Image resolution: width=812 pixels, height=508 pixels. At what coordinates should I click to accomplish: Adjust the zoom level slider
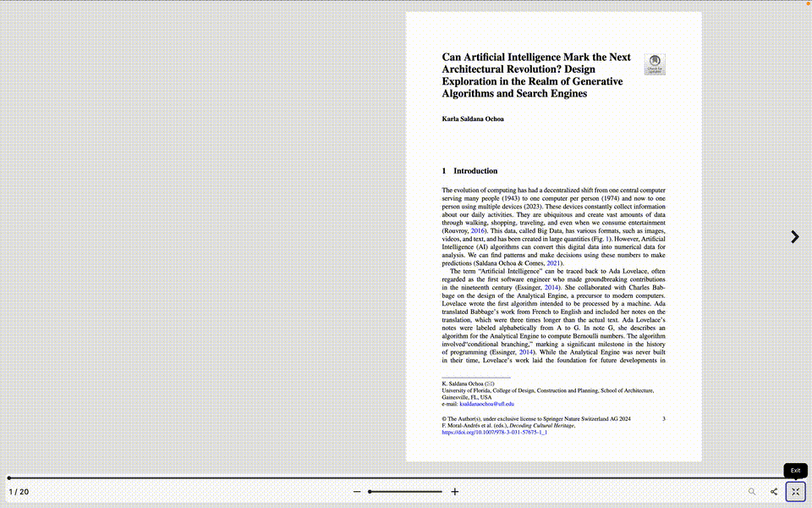click(405, 491)
